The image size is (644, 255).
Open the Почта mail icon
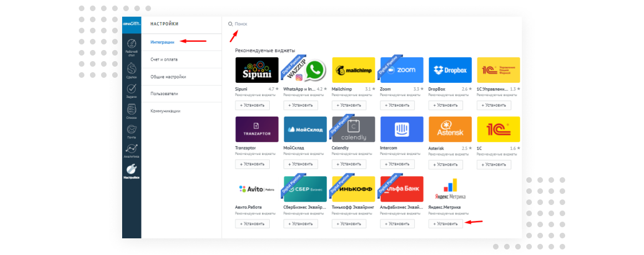point(132,132)
